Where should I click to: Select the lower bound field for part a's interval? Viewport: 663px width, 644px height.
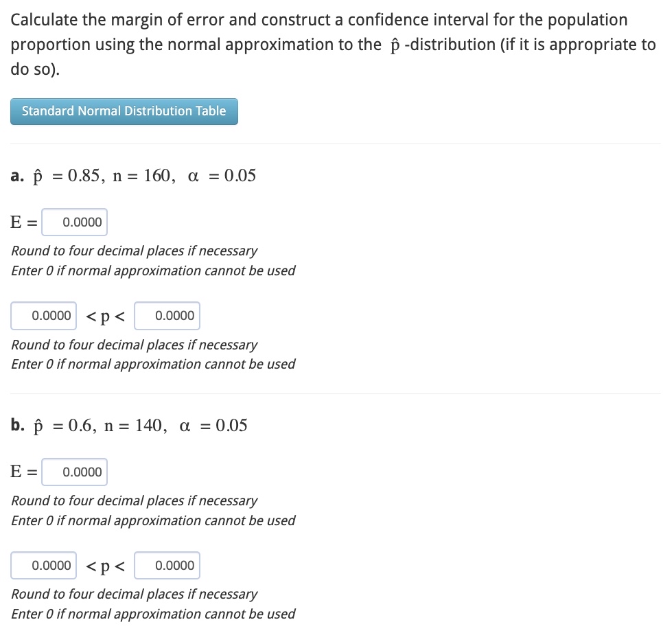click(x=43, y=315)
